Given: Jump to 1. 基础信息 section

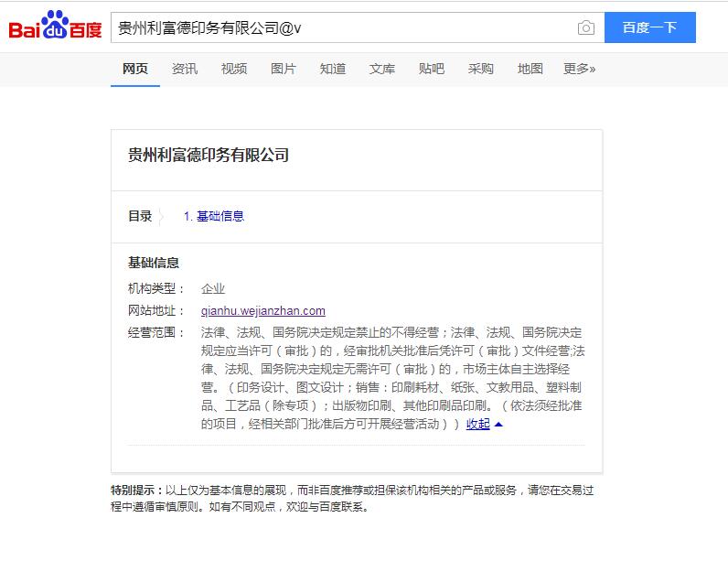Looking at the screenshot, I should tap(214, 217).
